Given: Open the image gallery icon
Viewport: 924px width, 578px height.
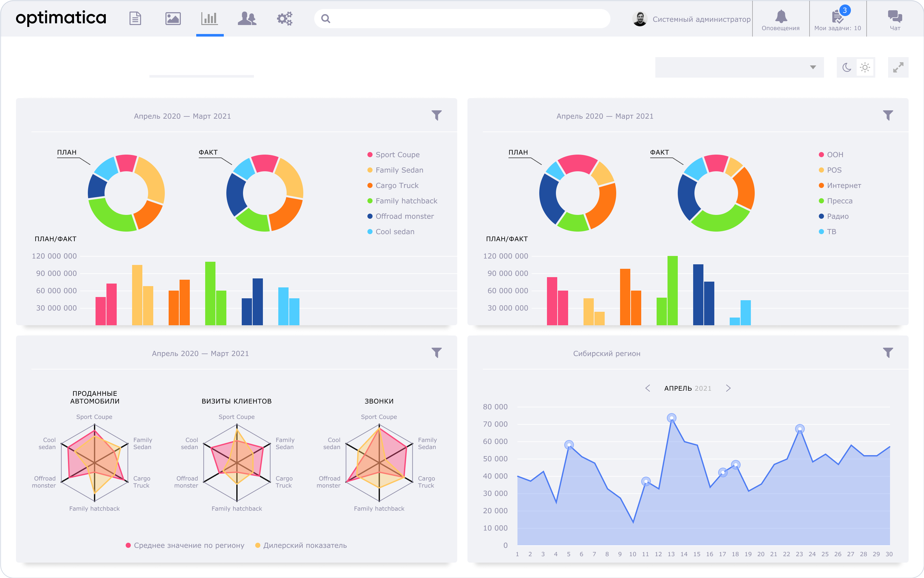Looking at the screenshot, I should [173, 18].
